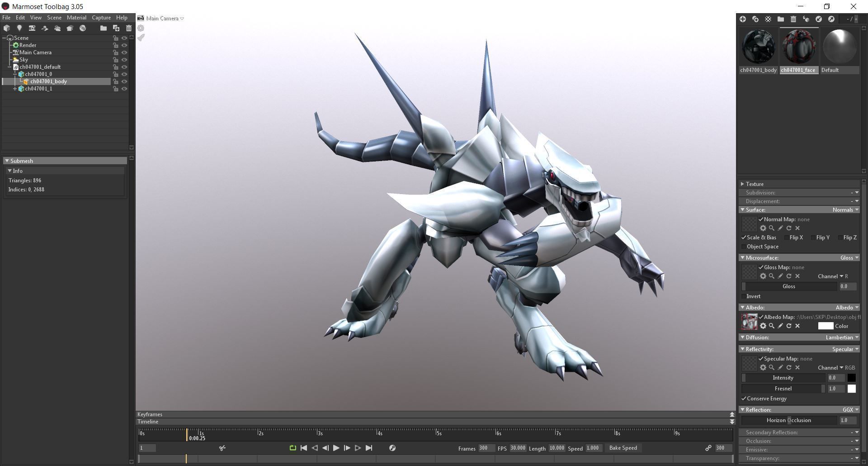Open the Emissive dropdown
Image resolution: width=868 pixels, height=466 pixels.
[x=855, y=450]
